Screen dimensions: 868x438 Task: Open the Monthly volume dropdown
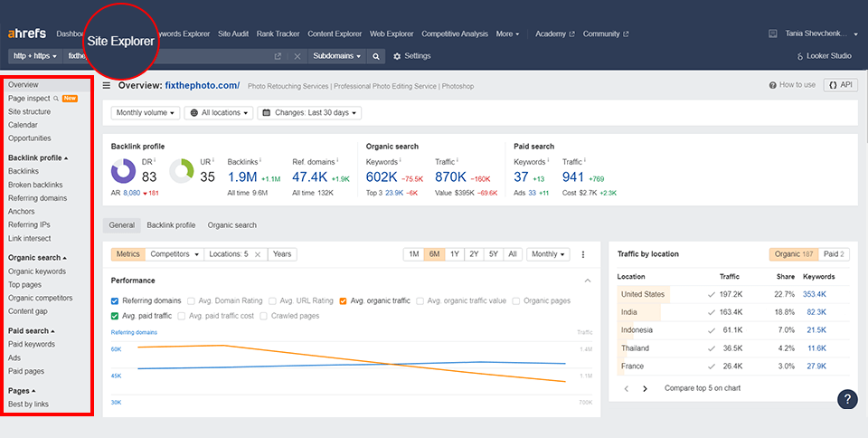[145, 113]
